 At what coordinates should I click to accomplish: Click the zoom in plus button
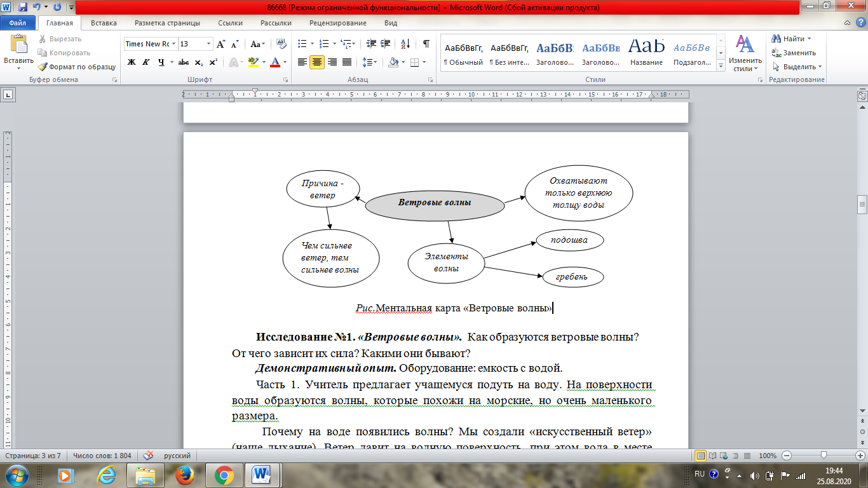pos(860,456)
